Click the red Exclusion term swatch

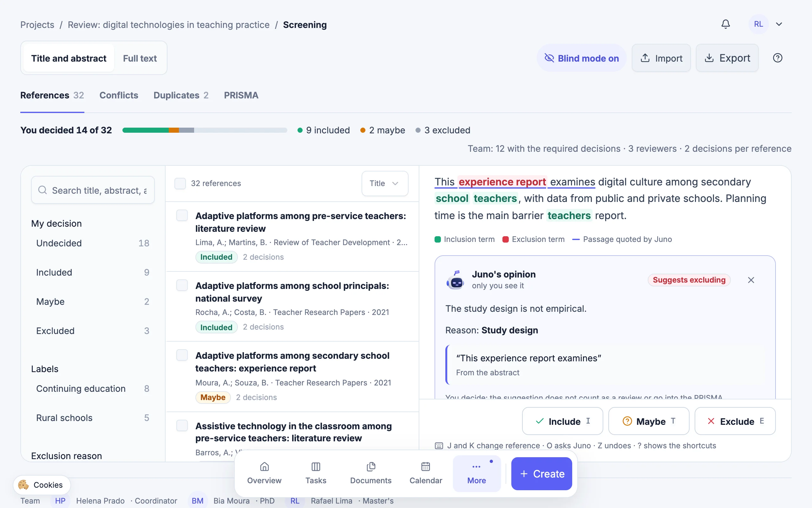pos(505,239)
